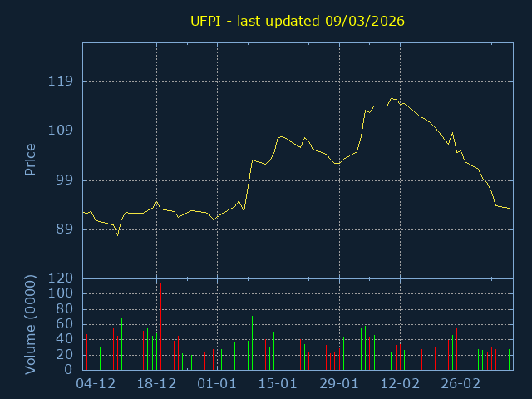This screenshot has height=399, width=532.
Task: Click the UFPI chart title text
Action: 298,21
